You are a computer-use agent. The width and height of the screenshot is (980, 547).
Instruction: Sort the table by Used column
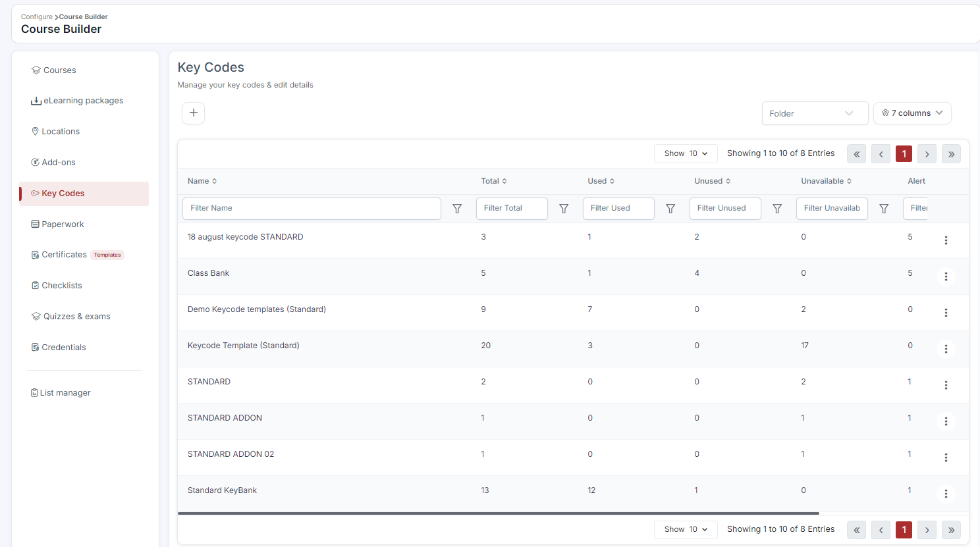pyautogui.click(x=601, y=181)
